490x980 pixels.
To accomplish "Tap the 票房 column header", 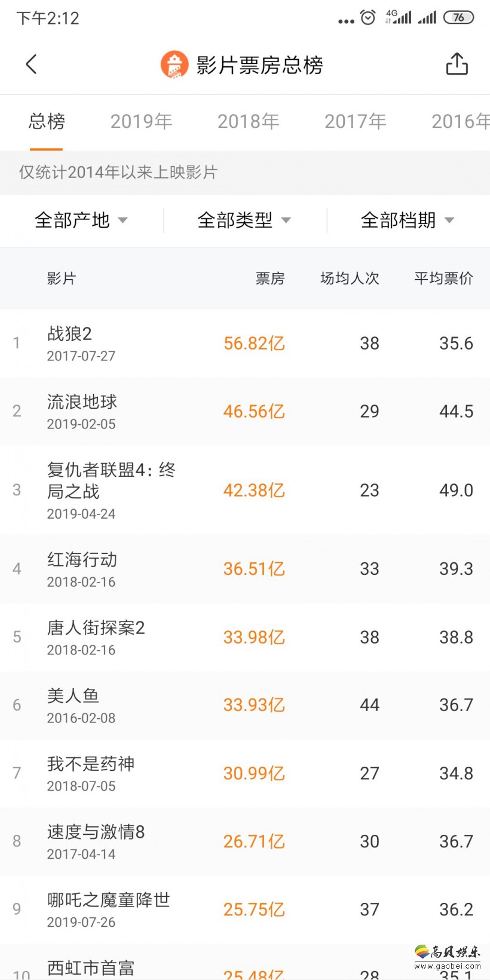I will (270, 278).
